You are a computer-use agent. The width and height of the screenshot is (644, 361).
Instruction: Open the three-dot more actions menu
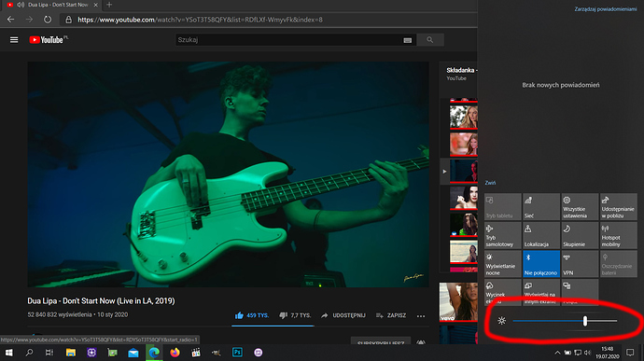(x=421, y=316)
